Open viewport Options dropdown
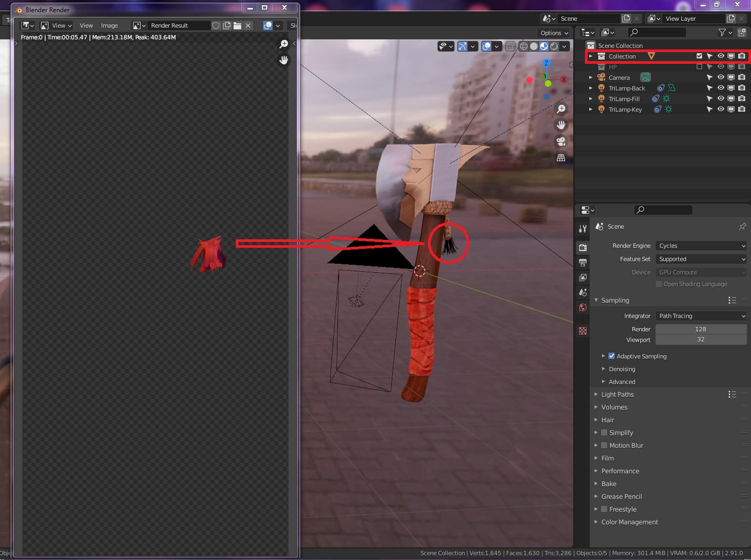The width and height of the screenshot is (751, 560). pos(554,33)
